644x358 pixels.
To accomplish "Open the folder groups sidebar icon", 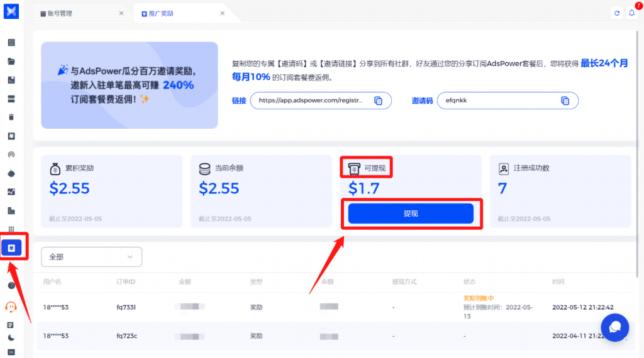I will tap(11, 62).
